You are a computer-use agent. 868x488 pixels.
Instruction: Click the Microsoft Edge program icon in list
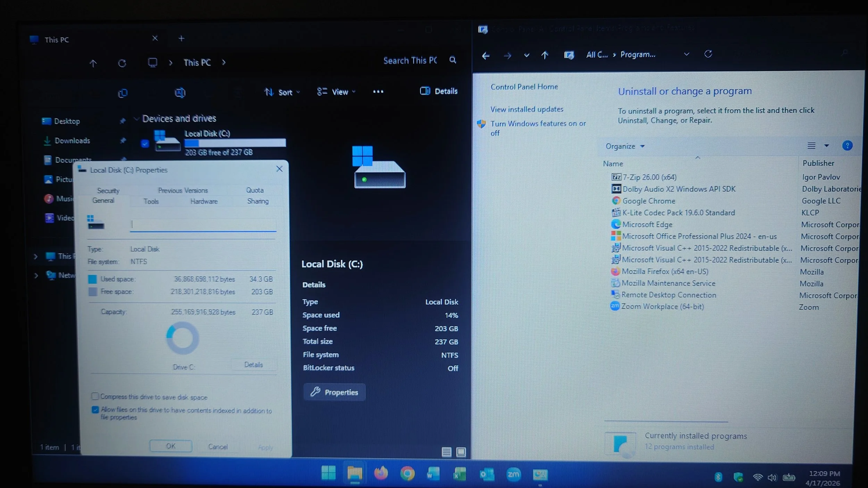pos(616,224)
